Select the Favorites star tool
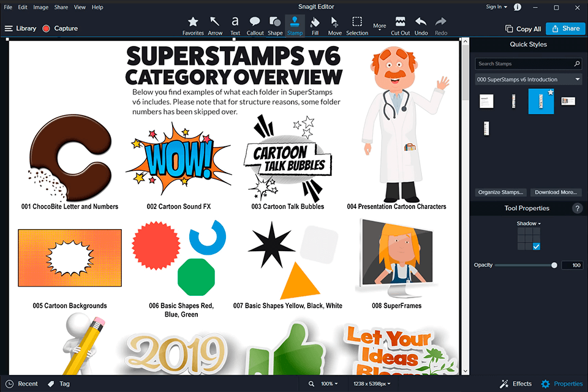The image size is (588, 392). point(193,26)
